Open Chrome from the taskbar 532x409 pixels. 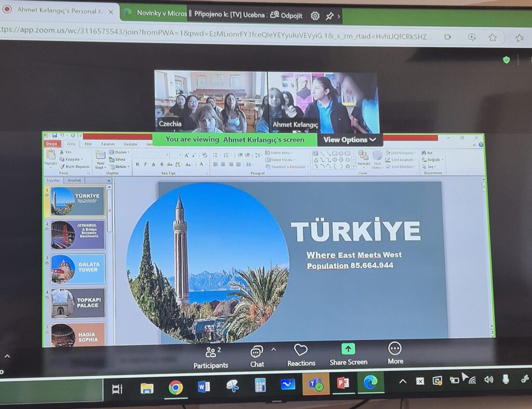(176, 387)
